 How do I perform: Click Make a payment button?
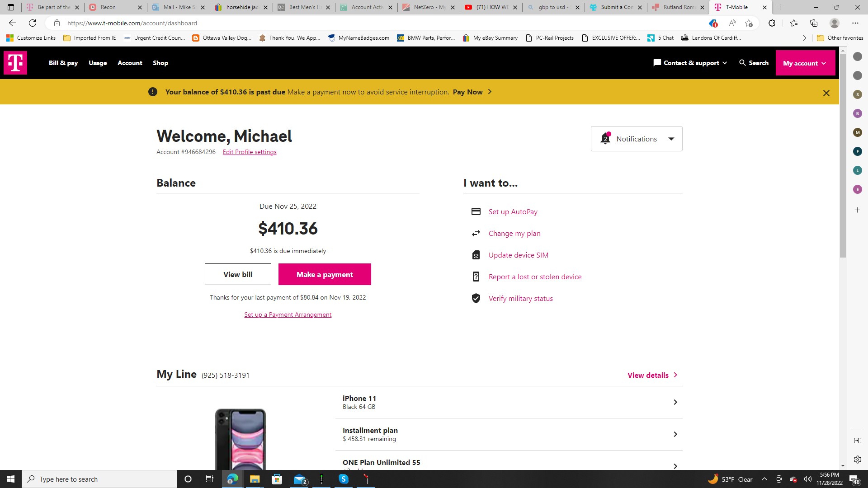pos(325,274)
